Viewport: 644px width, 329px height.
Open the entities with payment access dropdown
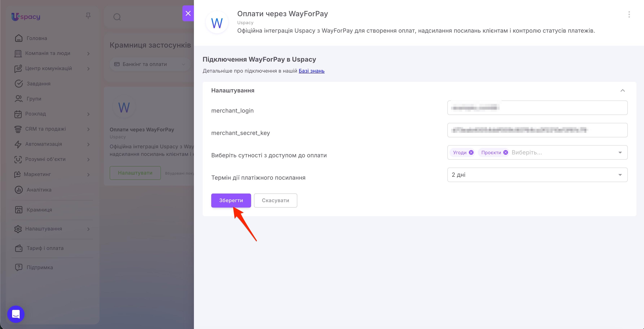pyautogui.click(x=537, y=152)
